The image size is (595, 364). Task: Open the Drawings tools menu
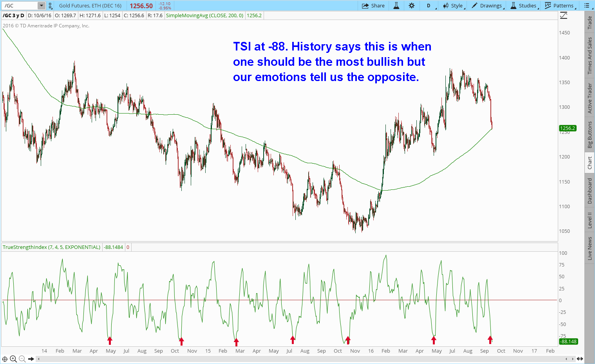487,5
